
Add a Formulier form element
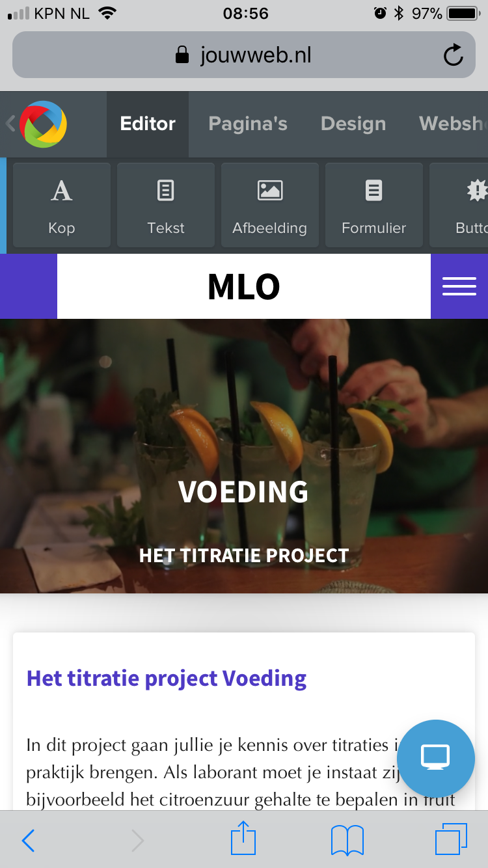click(374, 205)
